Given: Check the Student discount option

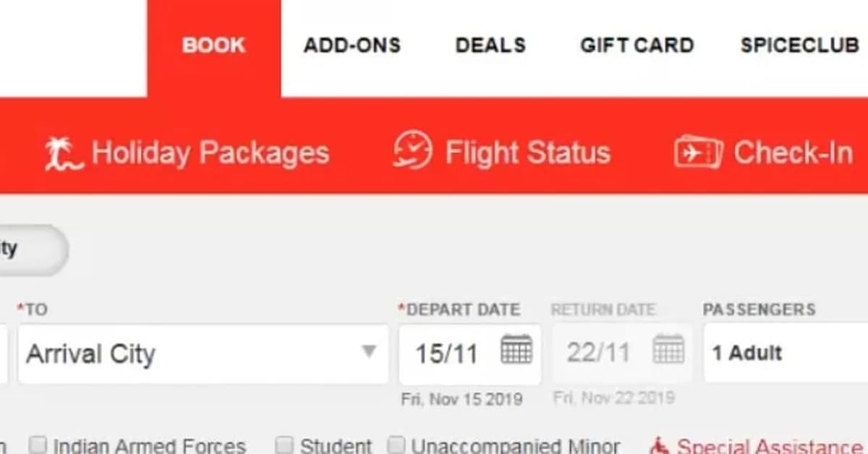Looking at the screenshot, I should pos(285,444).
